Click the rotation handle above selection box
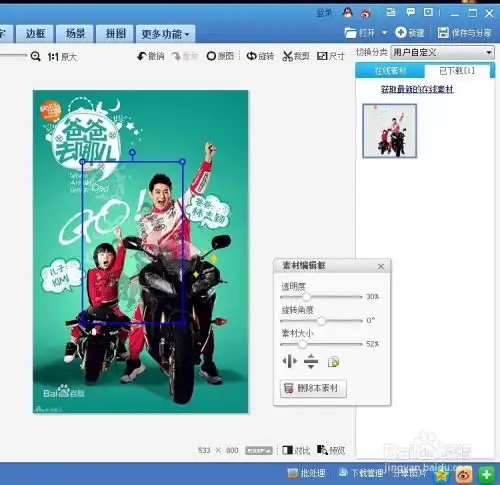The width and height of the screenshot is (500, 485). pyautogui.click(x=132, y=153)
